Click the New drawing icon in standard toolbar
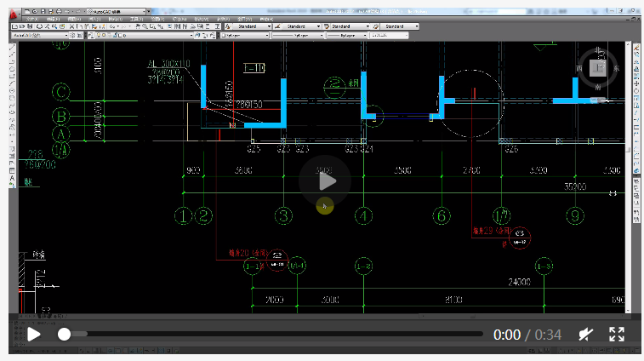The image size is (644, 361). pos(14,26)
